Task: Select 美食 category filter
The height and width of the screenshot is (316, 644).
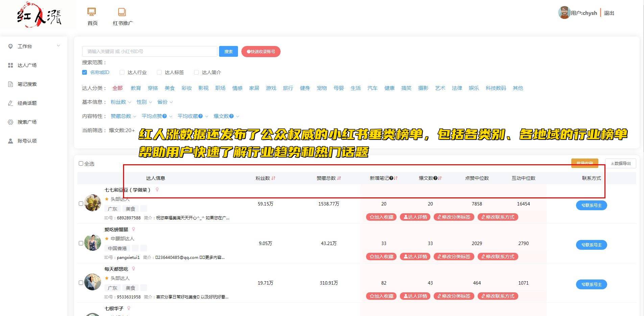Action: tap(170, 88)
